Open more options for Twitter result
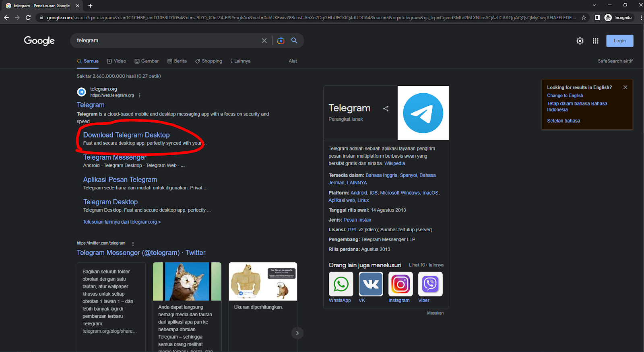The height and width of the screenshot is (352, 644). [133, 243]
